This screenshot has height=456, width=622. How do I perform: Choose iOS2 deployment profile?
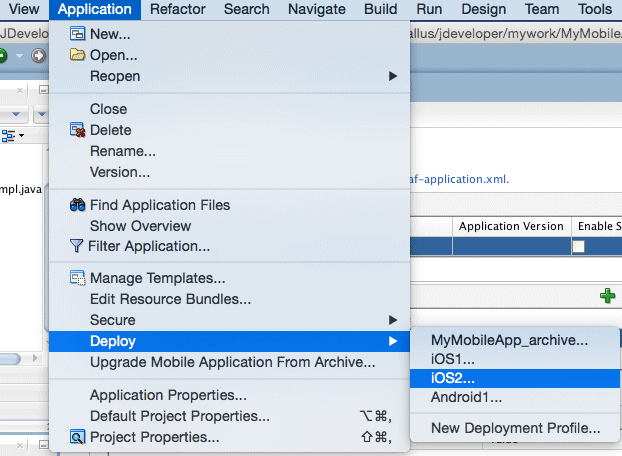[x=453, y=378]
